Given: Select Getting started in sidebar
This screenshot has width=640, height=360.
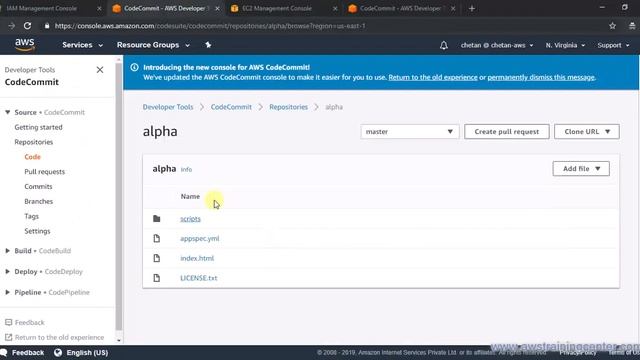Looking at the screenshot, I should (x=38, y=127).
